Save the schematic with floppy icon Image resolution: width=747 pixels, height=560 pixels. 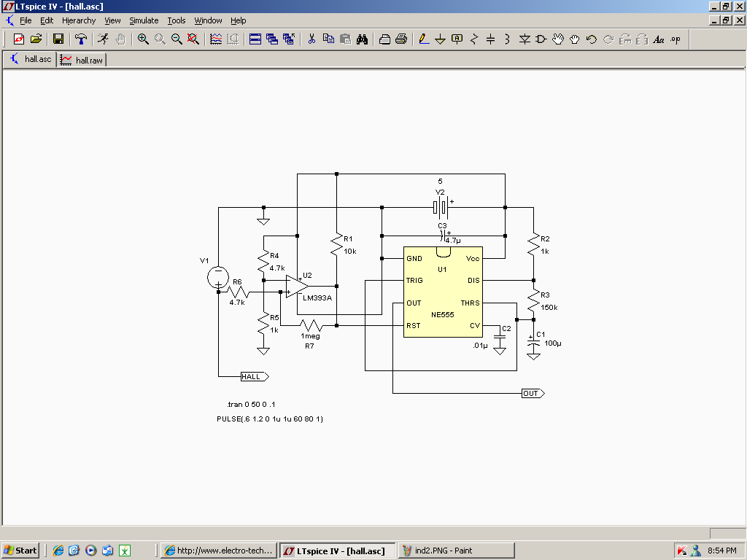click(x=58, y=39)
